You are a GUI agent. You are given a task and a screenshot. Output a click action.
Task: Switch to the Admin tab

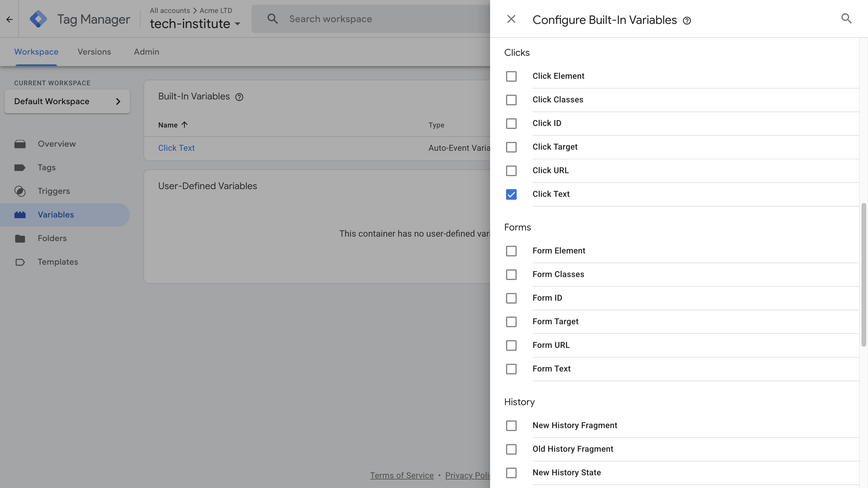(146, 52)
